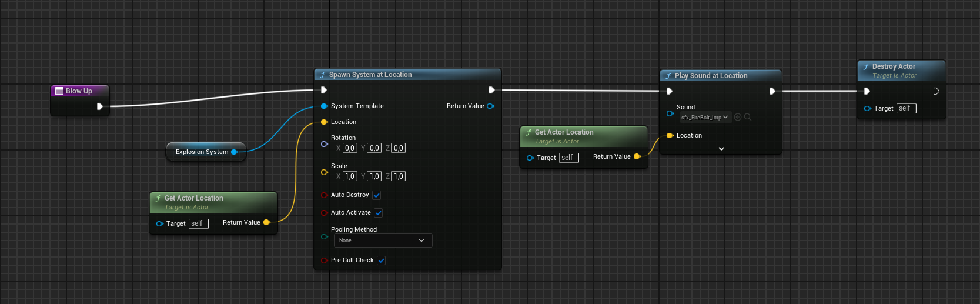Expand Play Sound at Location's advanced pins
980x304 pixels.
pyautogui.click(x=721, y=149)
